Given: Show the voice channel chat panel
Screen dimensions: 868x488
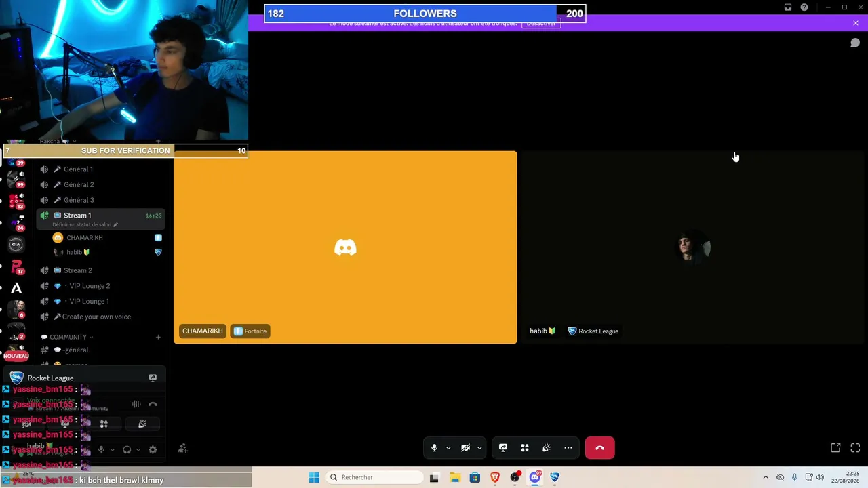Looking at the screenshot, I should [x=855, y=43].
